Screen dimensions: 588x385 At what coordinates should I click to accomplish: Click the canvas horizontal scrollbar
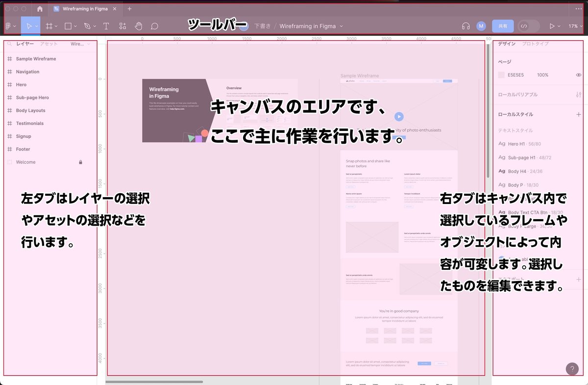(154, 381)
